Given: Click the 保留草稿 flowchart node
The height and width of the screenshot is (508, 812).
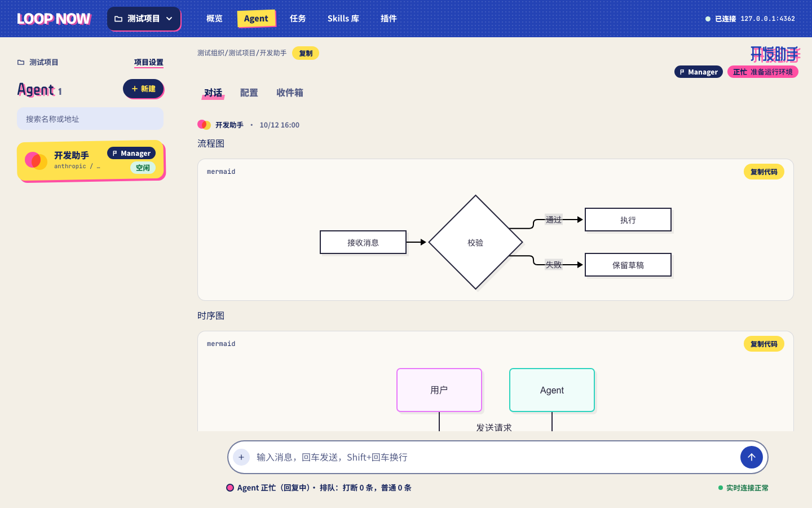Looking at the screenshot, I should tap(628, 265).
